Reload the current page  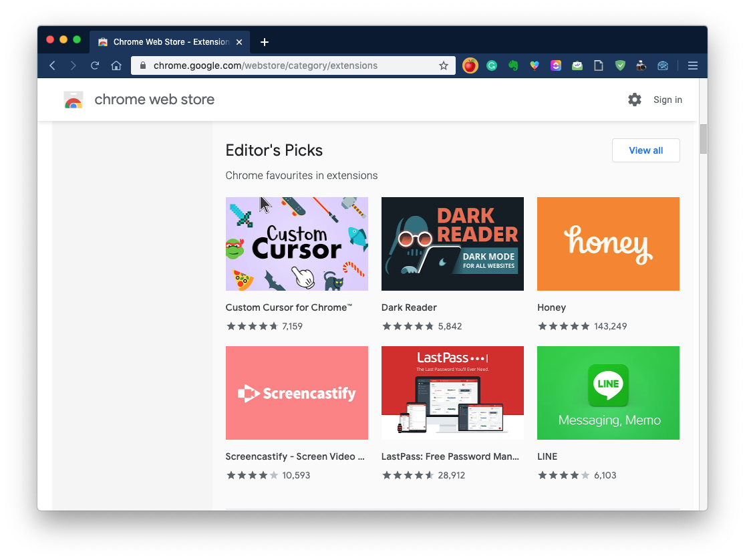[95, 65]
